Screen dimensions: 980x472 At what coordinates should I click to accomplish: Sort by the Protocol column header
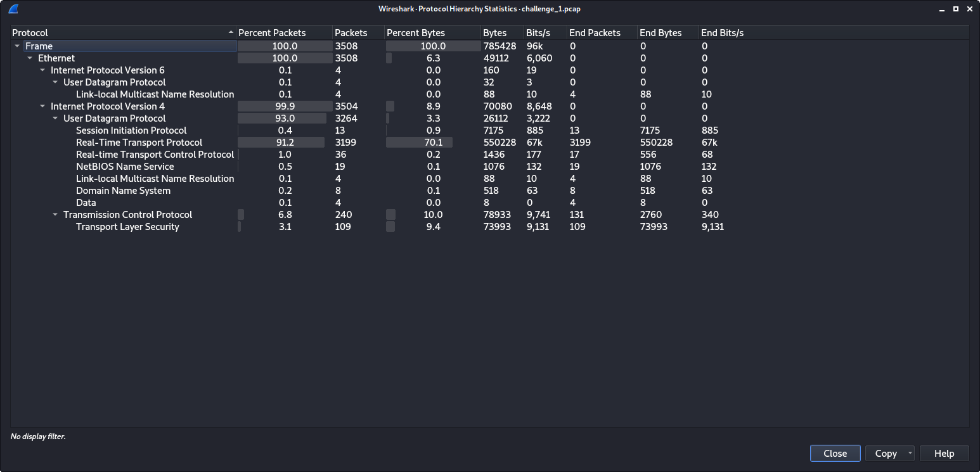tap(124, 33)
